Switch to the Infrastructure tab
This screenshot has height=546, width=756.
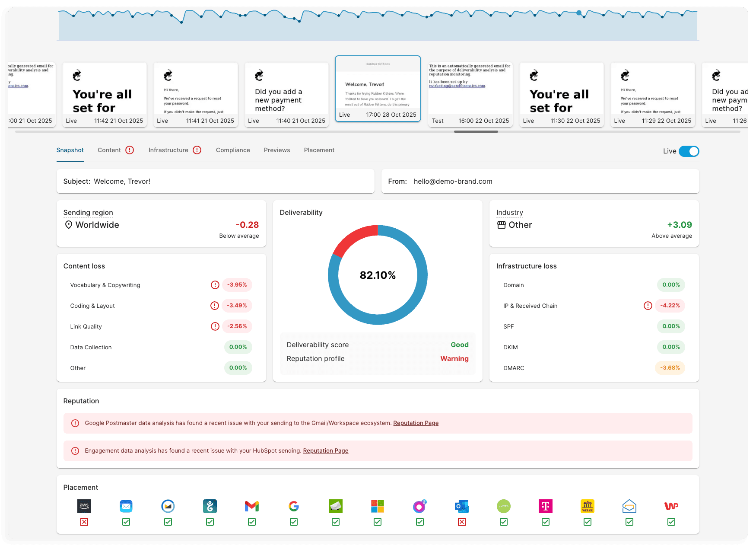pos(168,150)
